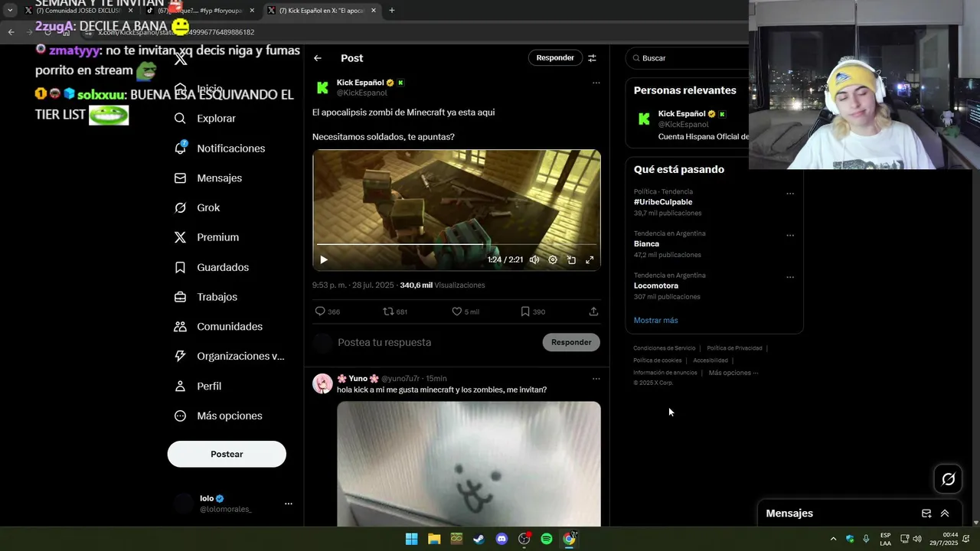
Task: Open the video settings gear
Action: pyautogui.click(x=553, y=260)
